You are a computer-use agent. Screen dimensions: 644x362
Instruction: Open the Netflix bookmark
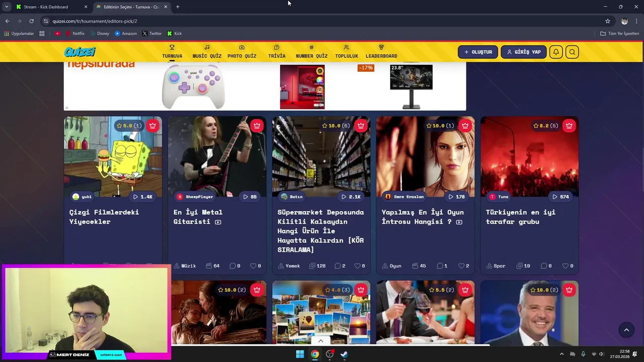coord(74,34)
